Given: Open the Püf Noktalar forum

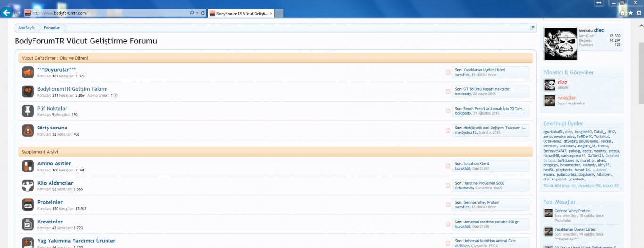Looking at the screenshot, I should (52, 108).
